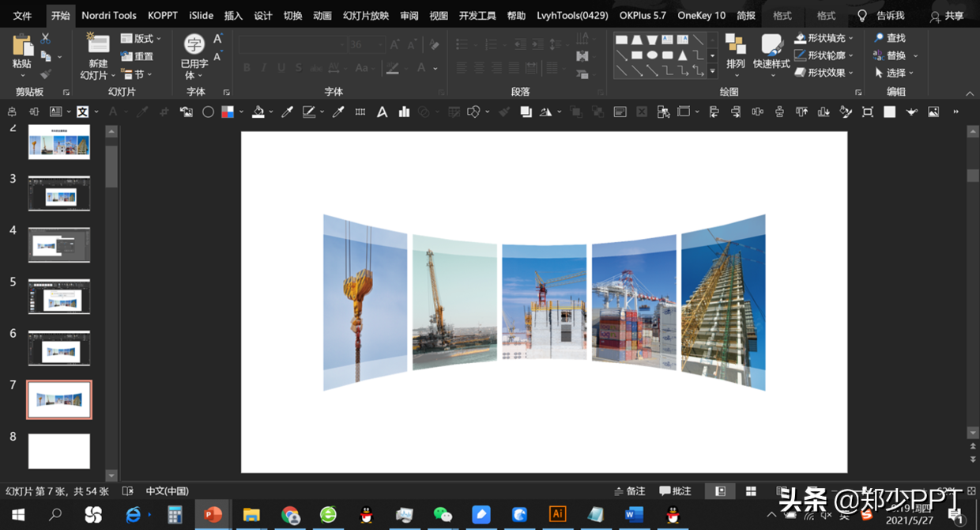Open Adobe Illustrator from the taskbar
Screen dimensions: 980x530
click(x=558, y=515)
